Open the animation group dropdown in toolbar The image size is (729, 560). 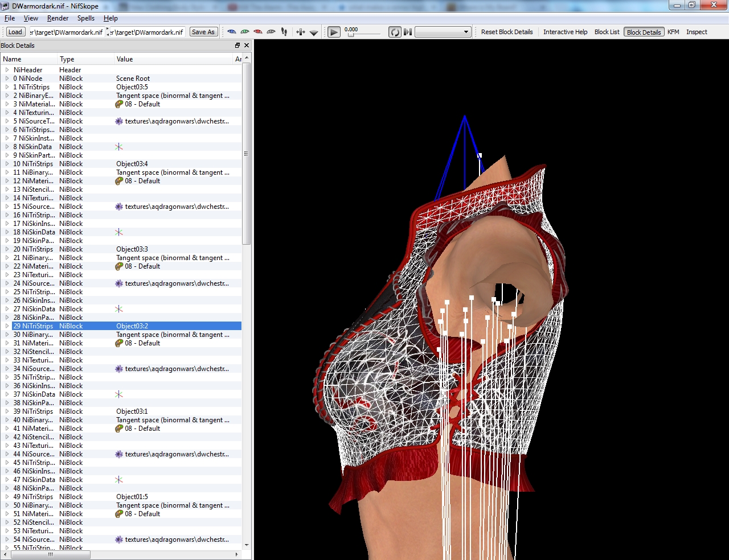[x=443, y=32]
